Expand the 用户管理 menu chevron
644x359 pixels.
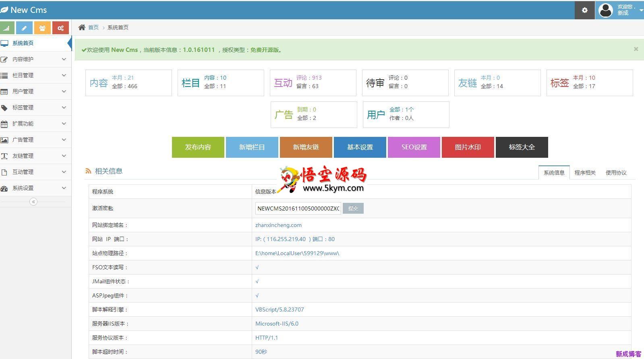(64, 91)
